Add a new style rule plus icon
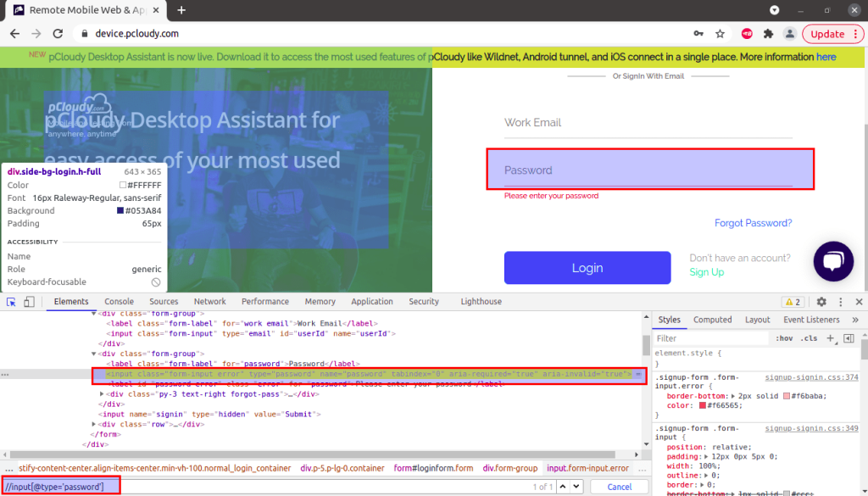 tap(831, 338)
